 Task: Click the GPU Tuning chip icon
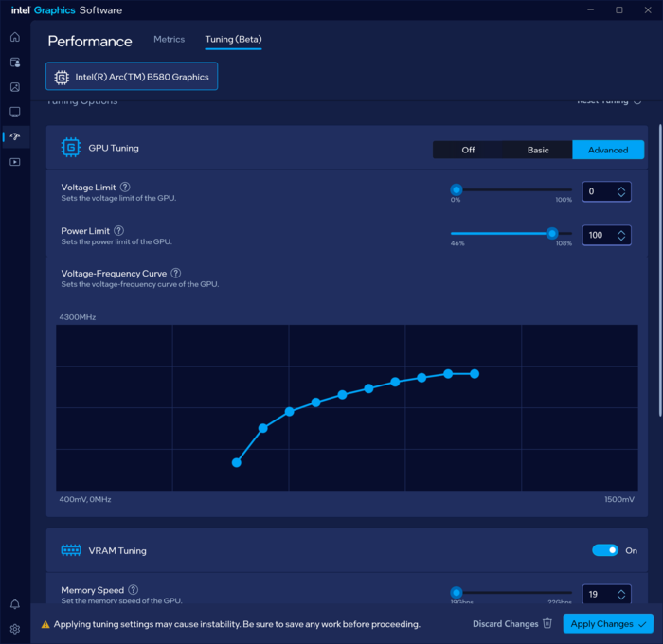pyautogui.click(x=71, y=148)
